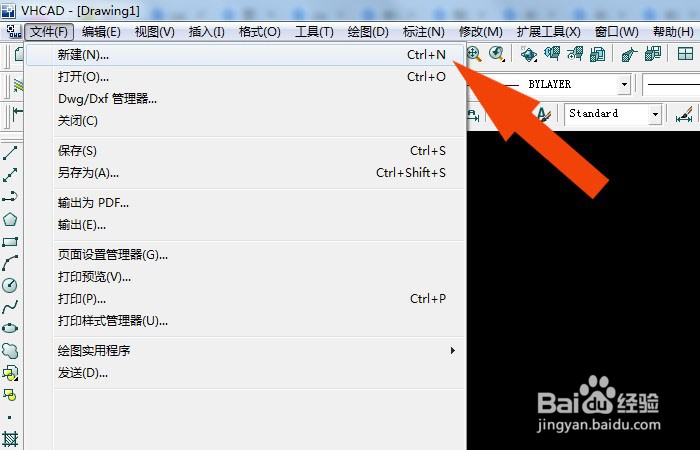Select the Point tool
The height and width of the screenshot is (450, 700).
[x=10, y=417]
